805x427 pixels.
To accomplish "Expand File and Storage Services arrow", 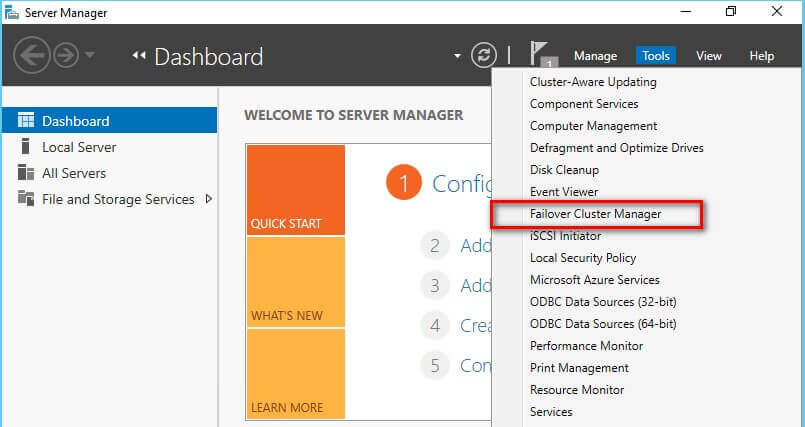I will 208,199.
